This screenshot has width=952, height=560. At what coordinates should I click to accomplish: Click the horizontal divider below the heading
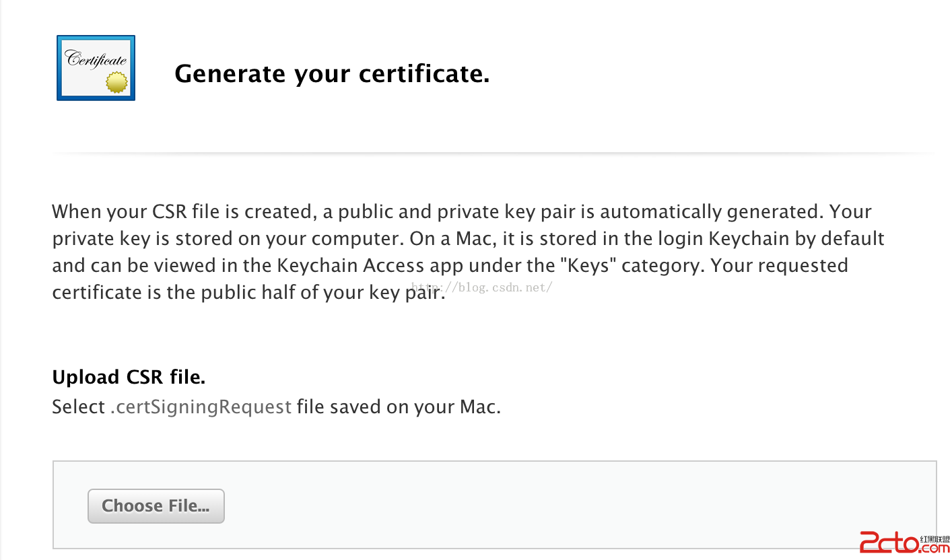[494, 154]
